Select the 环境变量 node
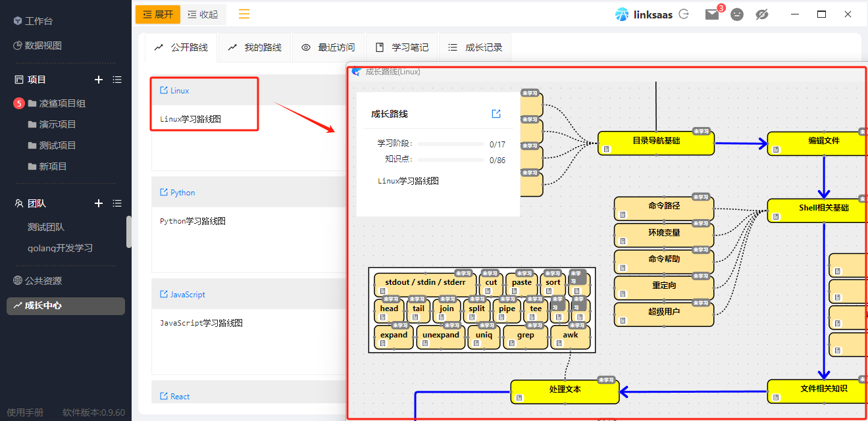Viewport: 868px width, 421px height. tap(664, 235)
